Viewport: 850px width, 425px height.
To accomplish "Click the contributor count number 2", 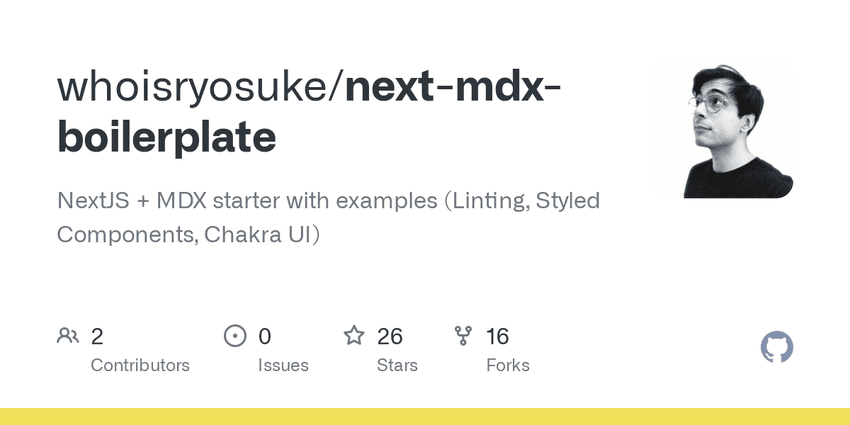I will 97,336.
